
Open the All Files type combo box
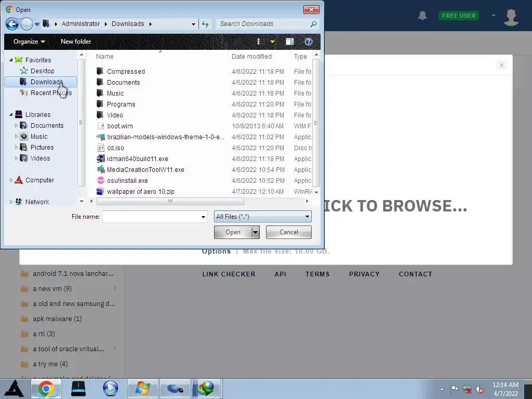click(262, 217)
